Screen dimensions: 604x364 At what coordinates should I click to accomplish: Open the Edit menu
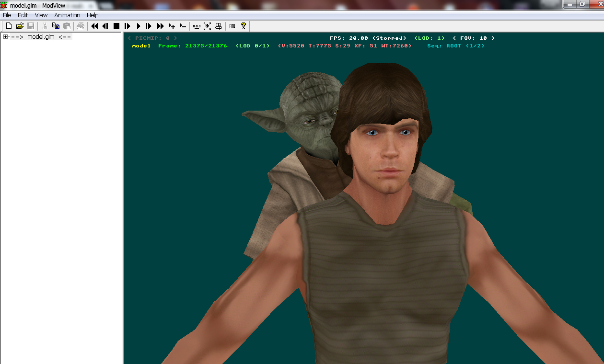coord(23,15)
